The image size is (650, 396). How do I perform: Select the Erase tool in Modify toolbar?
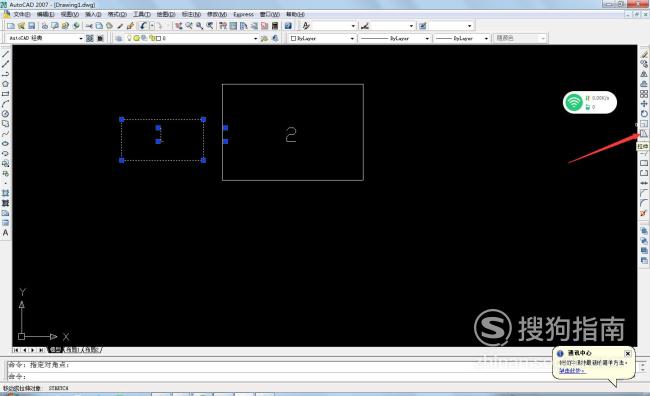click(644, 54)
